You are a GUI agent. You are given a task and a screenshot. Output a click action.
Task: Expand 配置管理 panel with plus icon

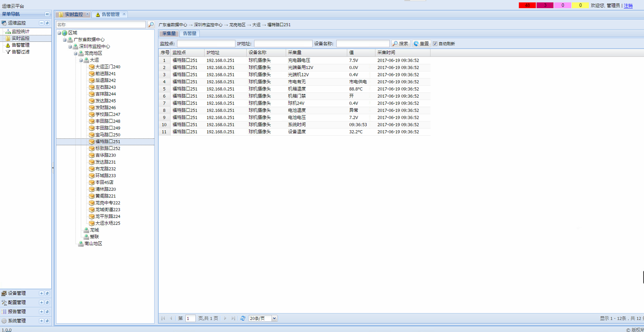click(41, 302)
